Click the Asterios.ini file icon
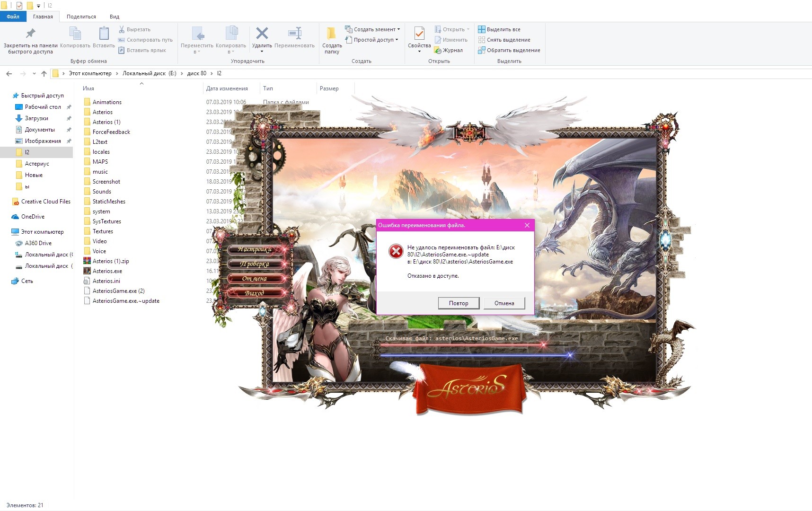The image size is (812, 511). [x=87, y=281]
